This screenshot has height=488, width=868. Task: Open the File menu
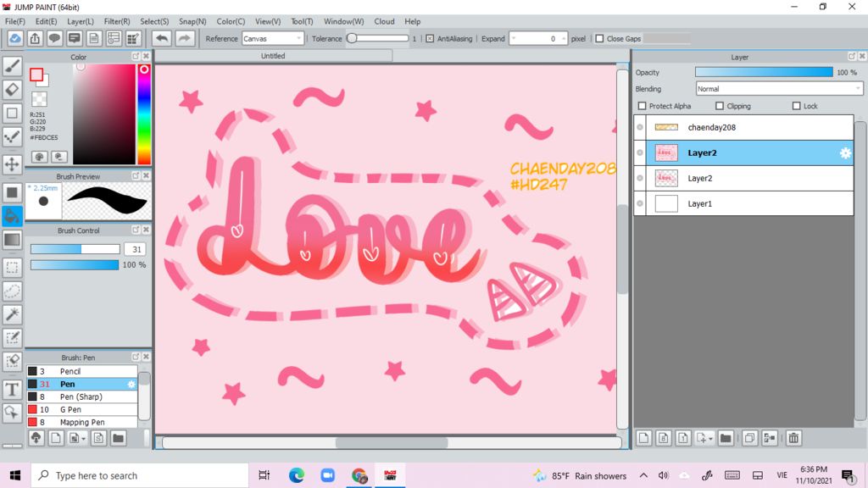pos(15,21)
